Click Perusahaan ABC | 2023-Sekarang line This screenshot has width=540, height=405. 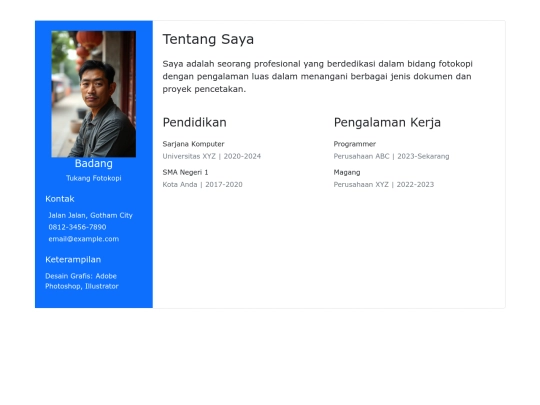tap(391, 156)
